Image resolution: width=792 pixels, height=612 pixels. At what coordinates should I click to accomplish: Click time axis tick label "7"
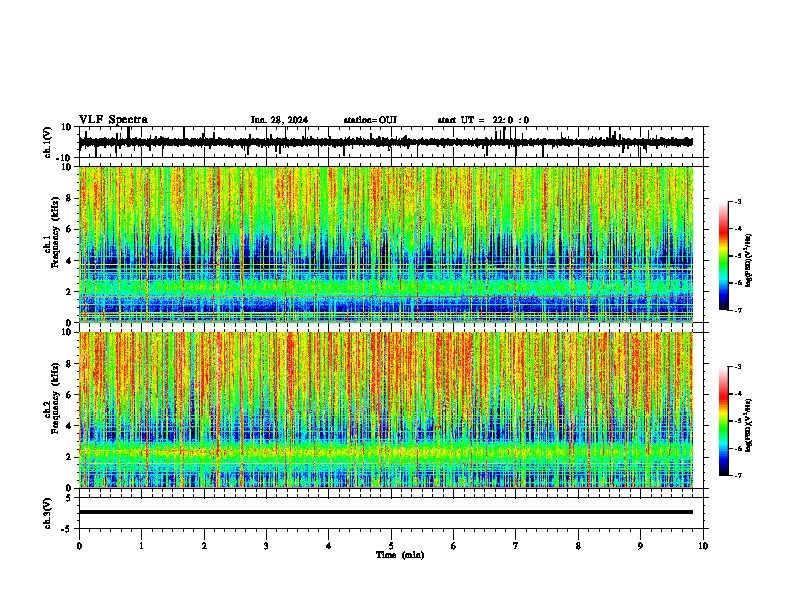pos(516,546)
